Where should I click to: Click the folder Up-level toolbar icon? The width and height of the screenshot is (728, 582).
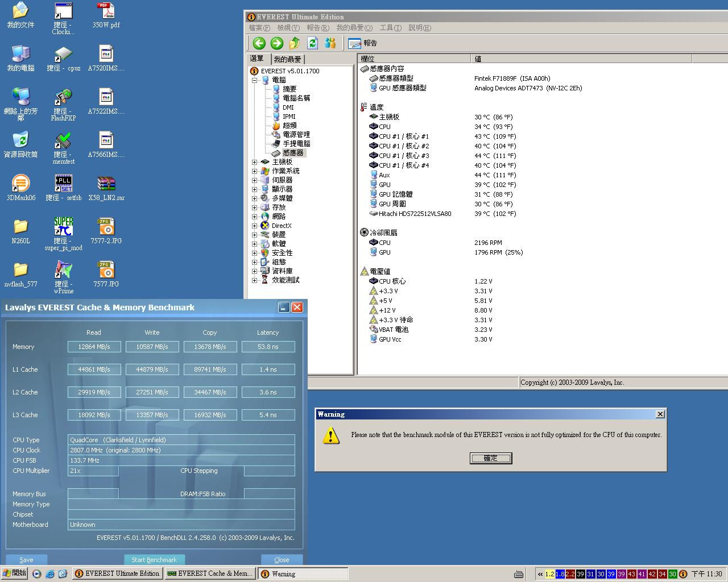[x=295, y=43]
